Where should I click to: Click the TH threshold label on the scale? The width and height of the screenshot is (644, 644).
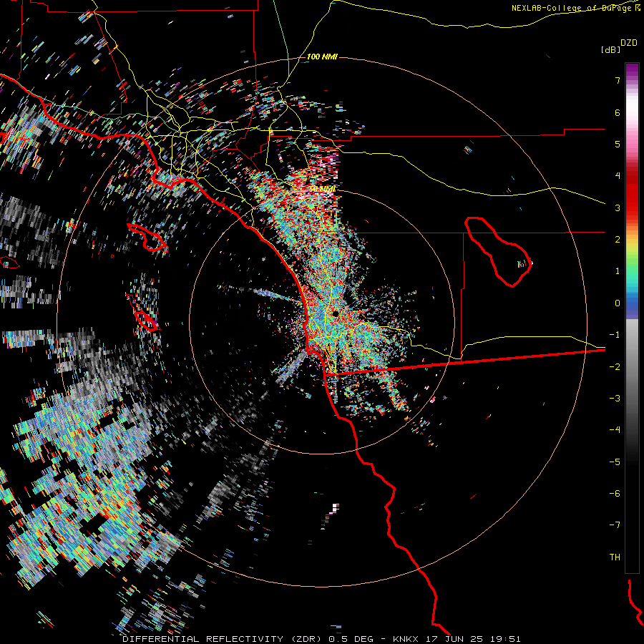pos(615,557)
